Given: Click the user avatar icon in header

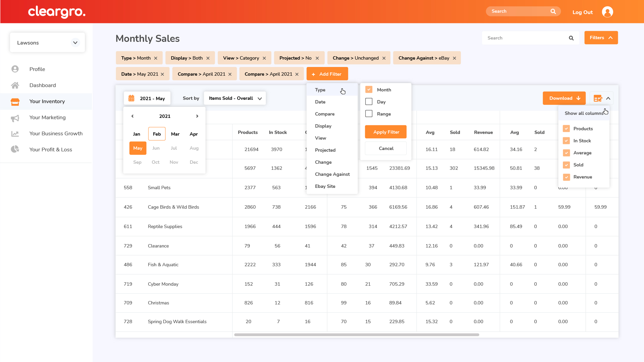Looking at the screenshot, I should tap(607, 12).
